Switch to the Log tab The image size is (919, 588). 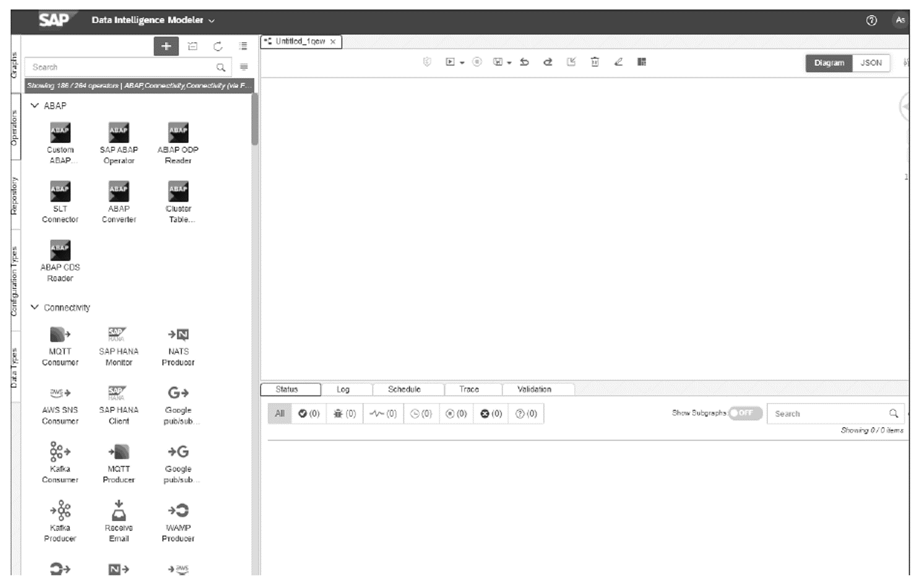(343, 389)
